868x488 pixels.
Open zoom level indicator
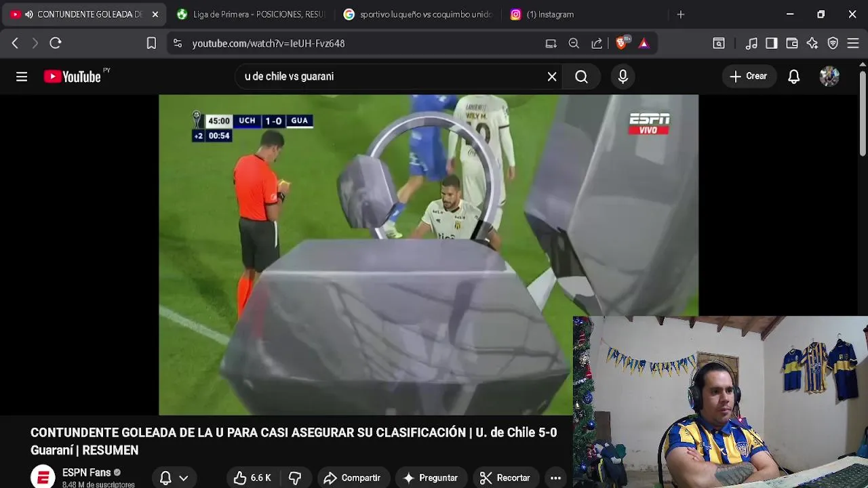coord(574,43)
